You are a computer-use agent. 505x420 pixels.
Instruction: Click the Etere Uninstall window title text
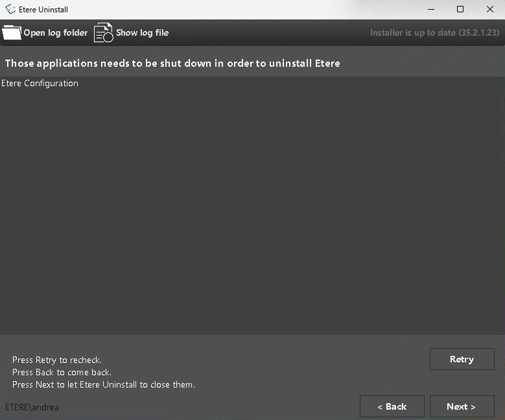43,10
